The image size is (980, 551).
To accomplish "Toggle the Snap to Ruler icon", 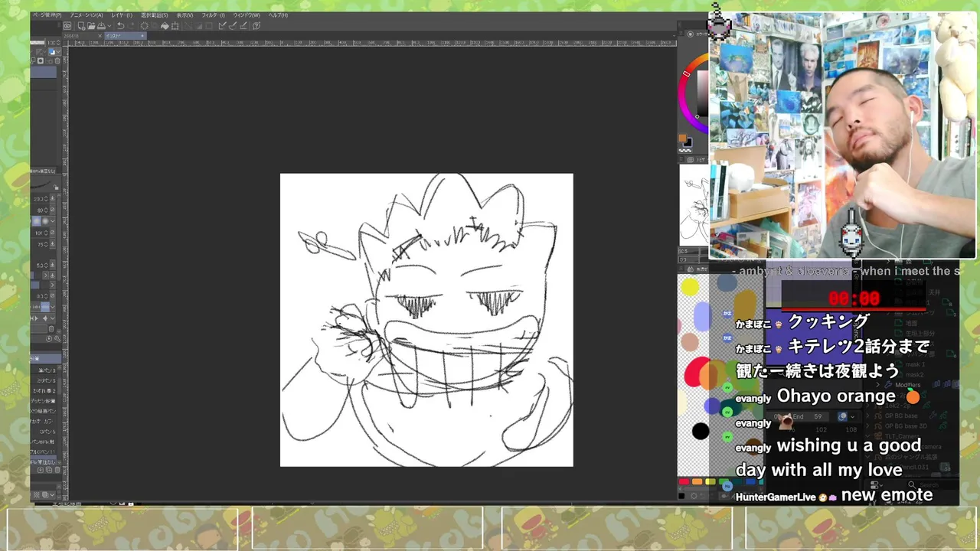I will [x=223, y=26].
